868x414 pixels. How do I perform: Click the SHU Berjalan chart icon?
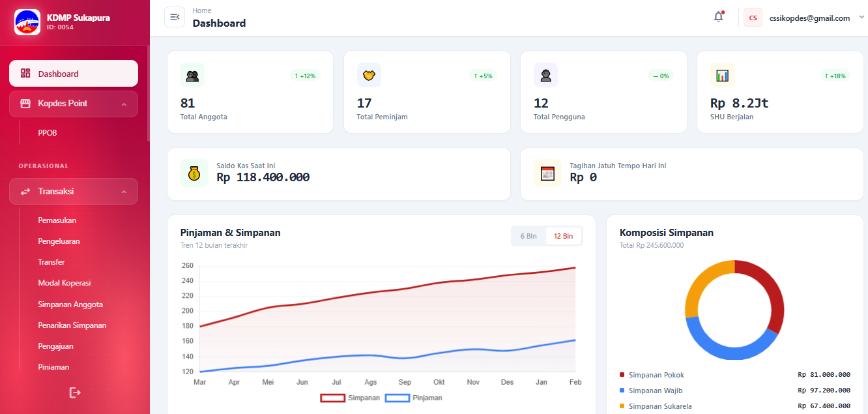pos(722,76)
